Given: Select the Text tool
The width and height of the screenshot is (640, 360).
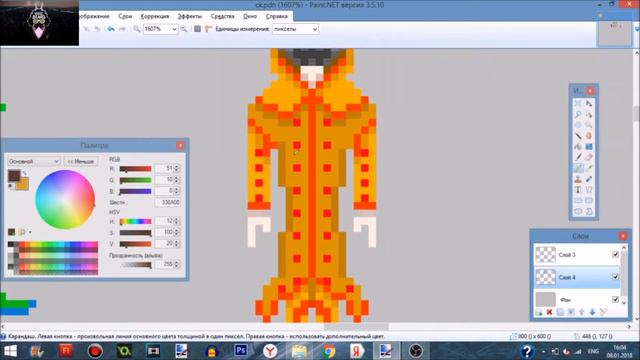Looking at the screenshot, I should 578,190.
